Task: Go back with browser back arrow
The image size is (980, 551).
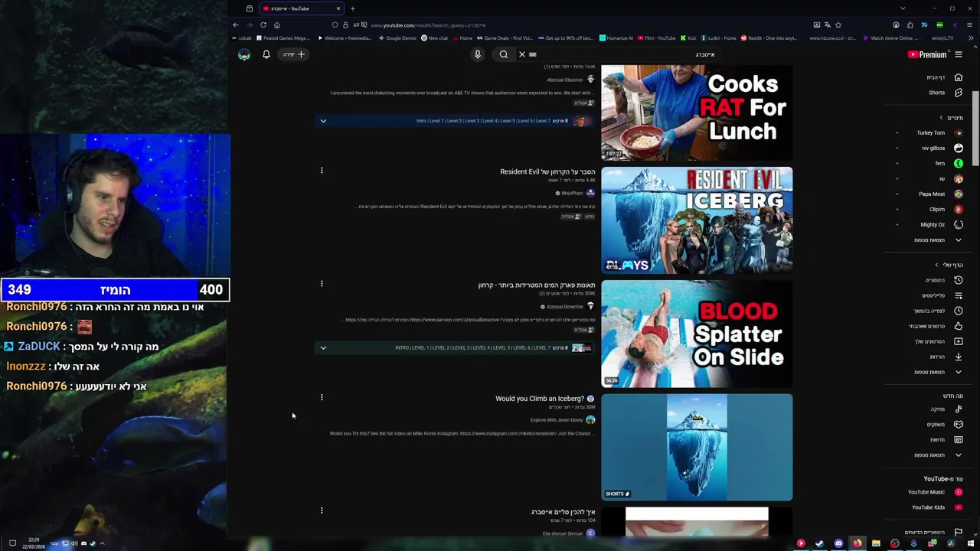Action: [x=236, y=24]
